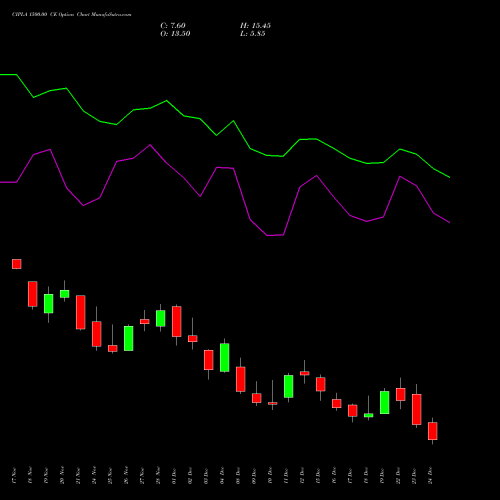This screenshot has width=500, height=500.
Task: Click the 21 Nov date label
Action: coord(78,476)
